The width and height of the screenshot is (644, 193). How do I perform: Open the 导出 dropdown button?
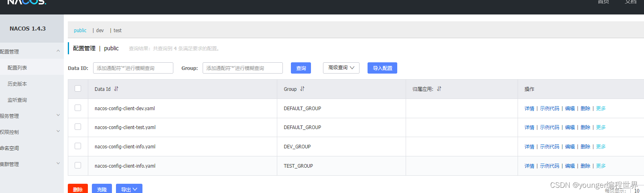(x=129, y=189)
